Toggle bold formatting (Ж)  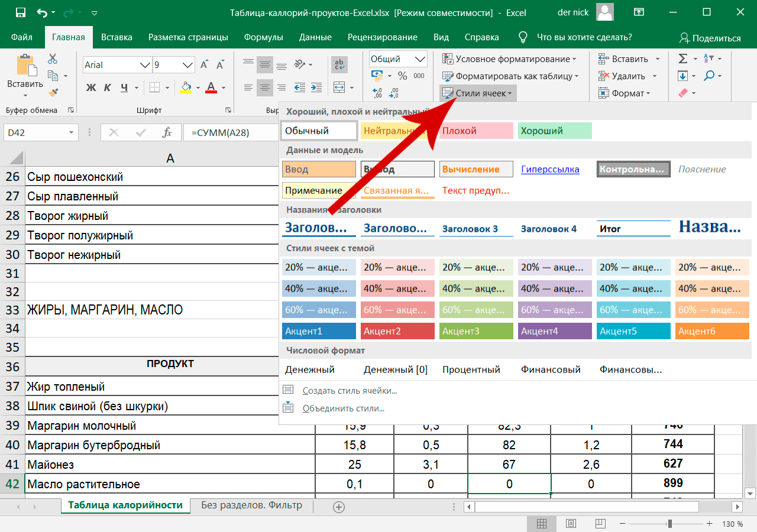[91, 87]
